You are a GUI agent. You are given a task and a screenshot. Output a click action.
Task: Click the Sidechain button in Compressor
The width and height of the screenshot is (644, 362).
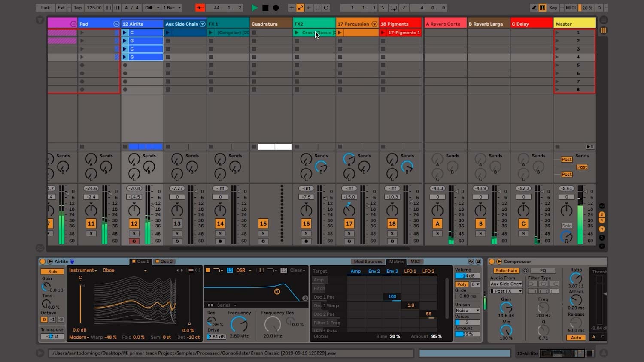pos(506,271)
